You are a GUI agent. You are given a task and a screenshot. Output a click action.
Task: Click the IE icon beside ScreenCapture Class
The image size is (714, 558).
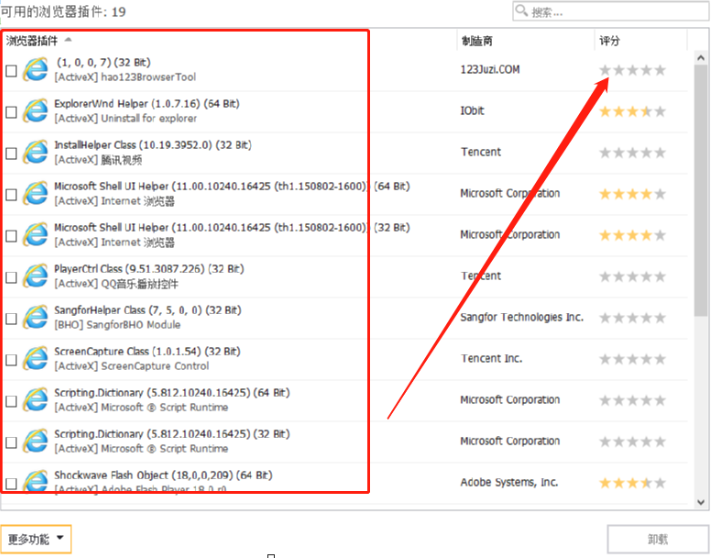[x=36, y=359]
